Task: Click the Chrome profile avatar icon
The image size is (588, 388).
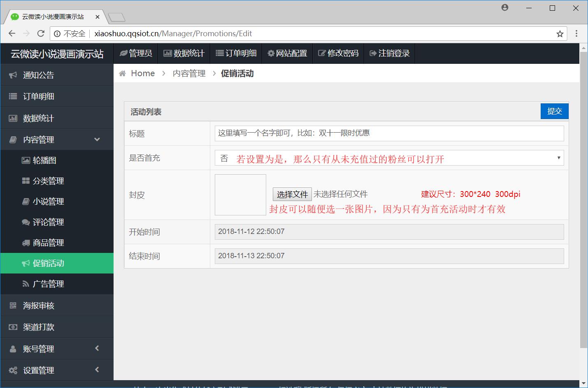Action: (x=505, y=7)
